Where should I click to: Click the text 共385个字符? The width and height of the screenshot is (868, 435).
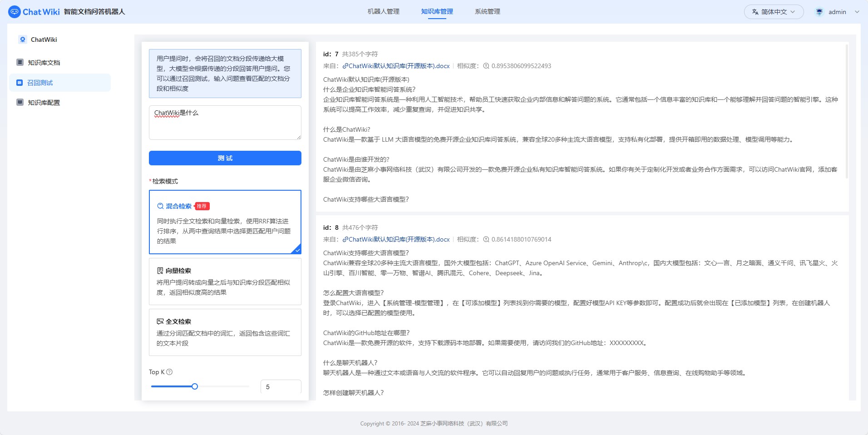(360, 54)
